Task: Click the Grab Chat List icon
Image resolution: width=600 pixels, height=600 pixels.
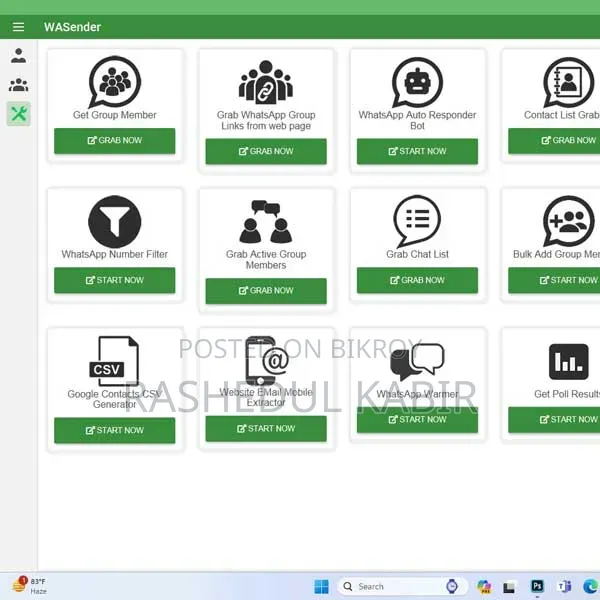Action: [x=417, y=221]
